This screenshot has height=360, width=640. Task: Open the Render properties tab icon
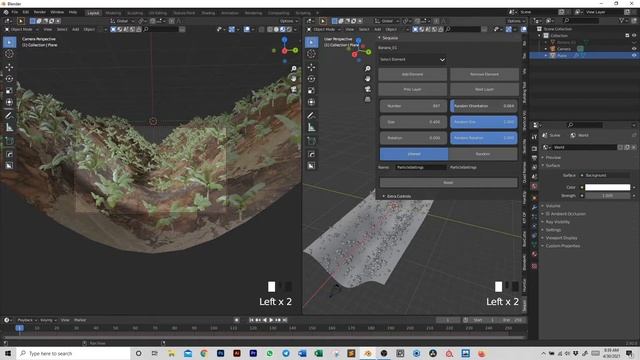(x=534, y=149)
